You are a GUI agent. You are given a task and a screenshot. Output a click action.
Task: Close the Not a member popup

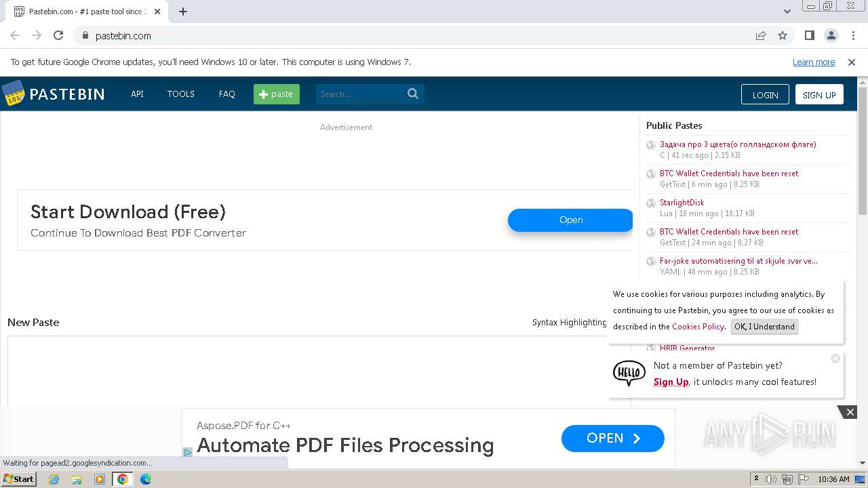tap(835, 359)
